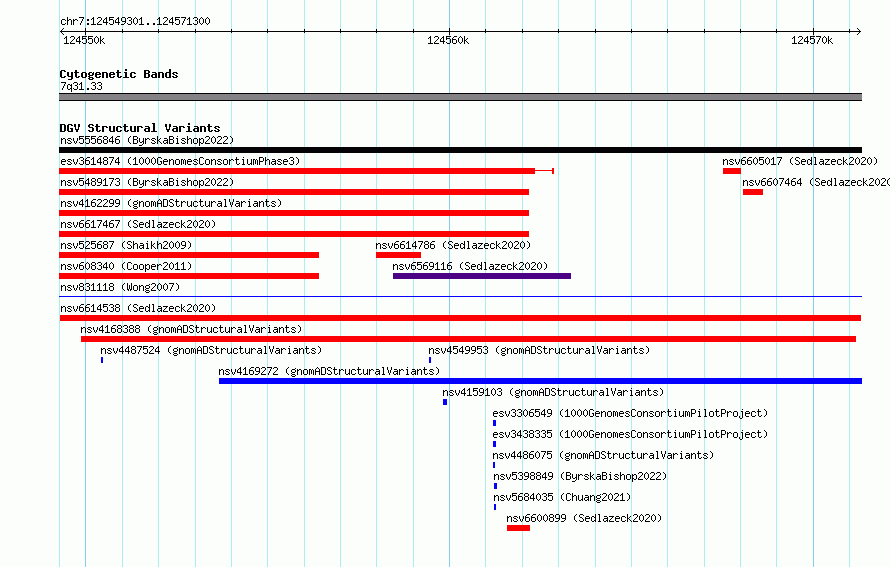Click the thin blue nsv831118 line
890x567 pixels.
[460, 296]
